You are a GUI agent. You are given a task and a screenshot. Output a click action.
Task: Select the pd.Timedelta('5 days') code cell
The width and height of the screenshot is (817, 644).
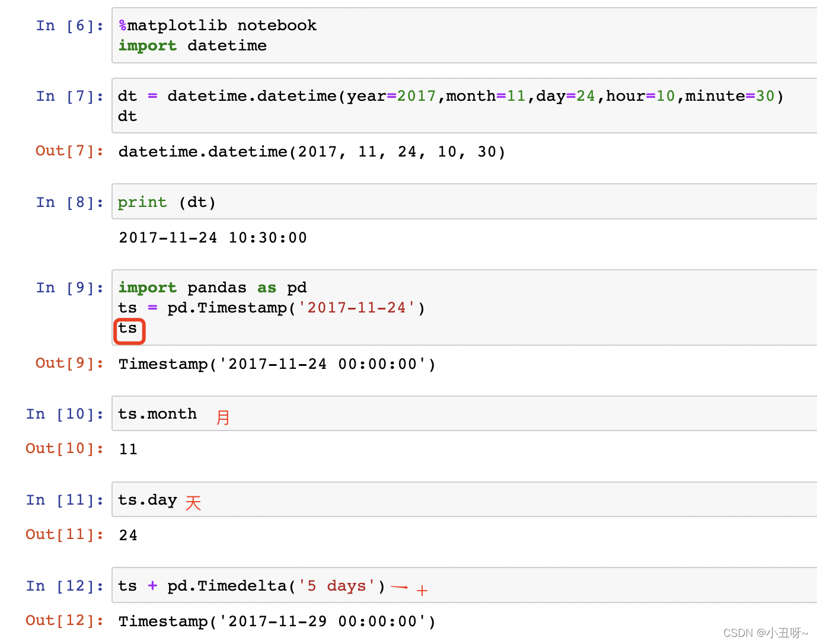click(464, 585)
